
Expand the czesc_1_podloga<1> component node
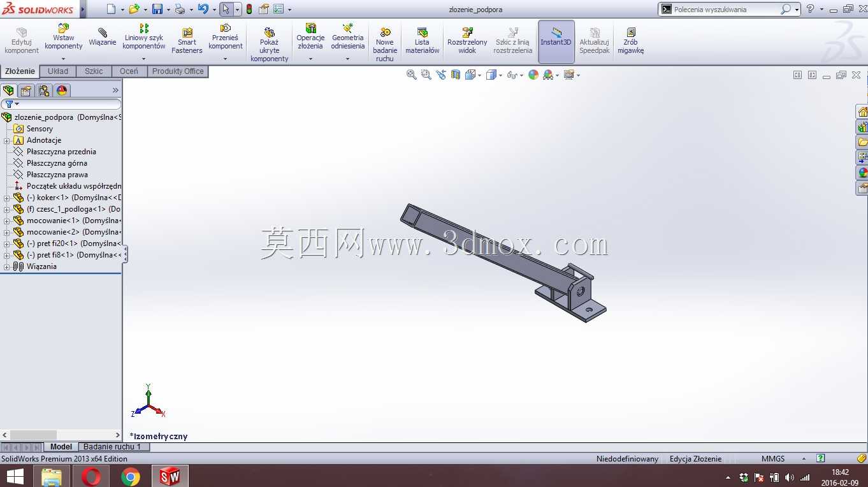pyautogui.click(x=7, y=209)
